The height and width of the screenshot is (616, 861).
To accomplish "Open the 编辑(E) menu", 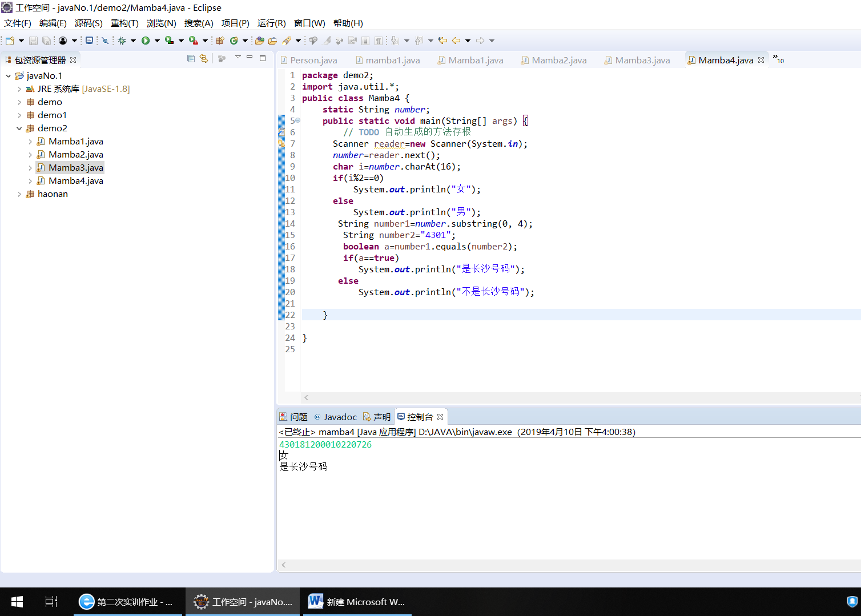I will pos(53,23).
